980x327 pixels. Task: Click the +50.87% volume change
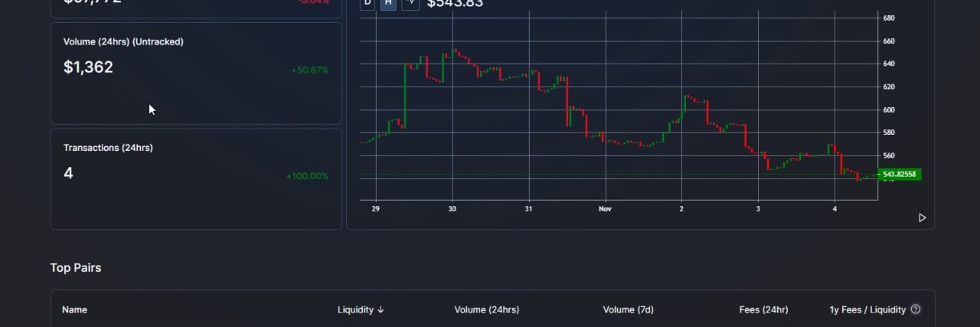[x=309, y=70]
